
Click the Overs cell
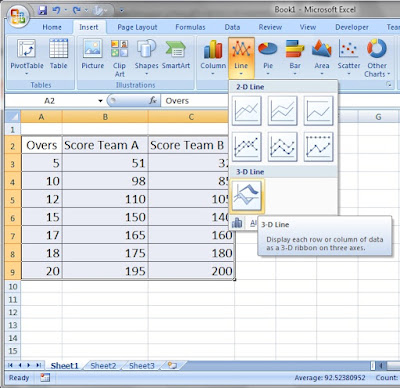click(x=42, y=145)
